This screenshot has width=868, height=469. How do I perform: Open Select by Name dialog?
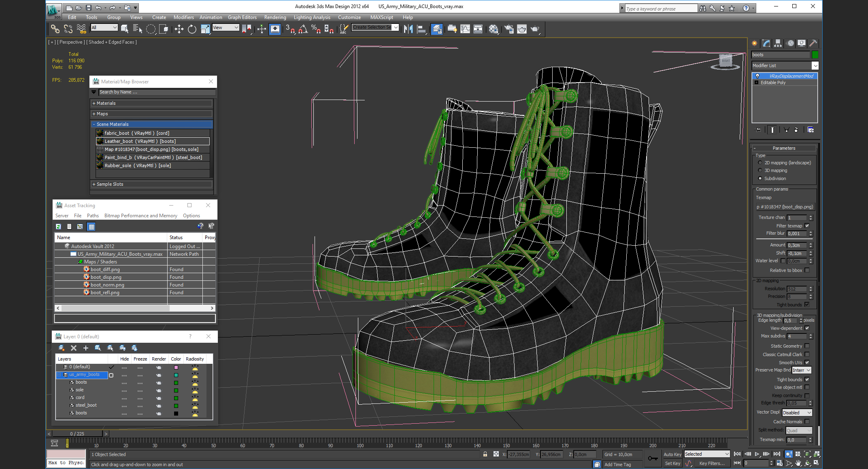tap(137, 29)
